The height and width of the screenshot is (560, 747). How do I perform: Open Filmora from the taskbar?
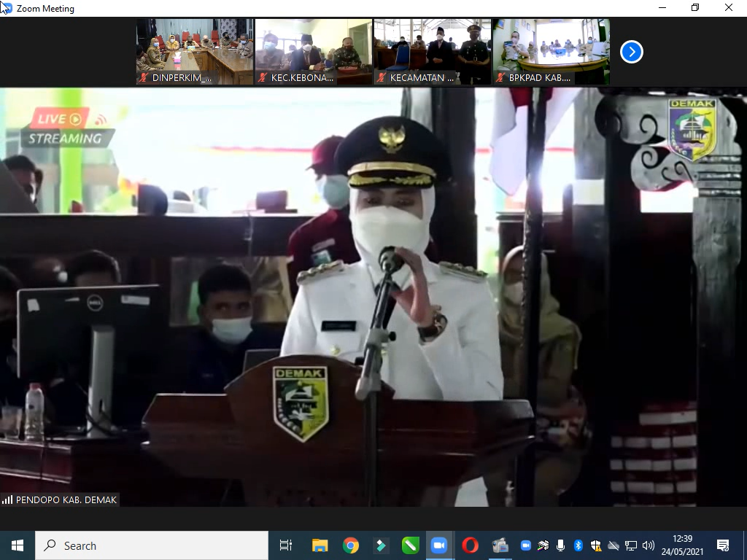pyautogui.click(x=381, y=545)
